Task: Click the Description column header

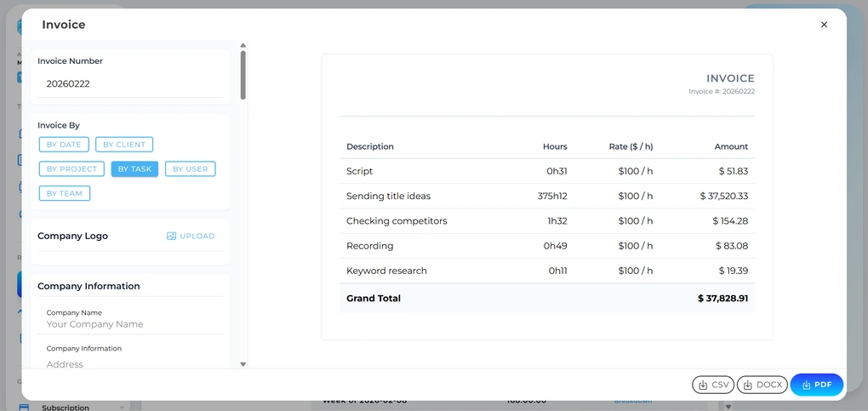Action: coord(370,146)
